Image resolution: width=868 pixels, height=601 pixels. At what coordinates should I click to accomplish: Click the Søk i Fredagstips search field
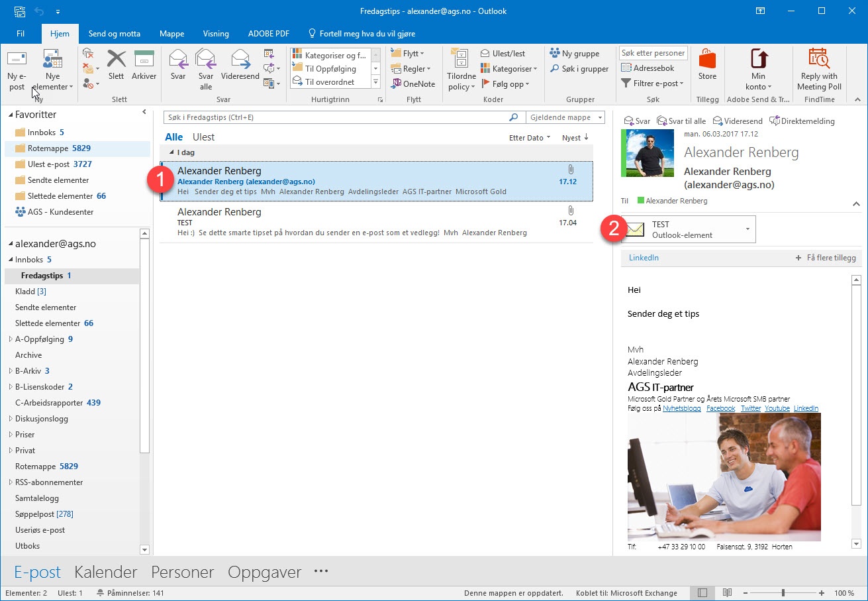tap(334, 117)
